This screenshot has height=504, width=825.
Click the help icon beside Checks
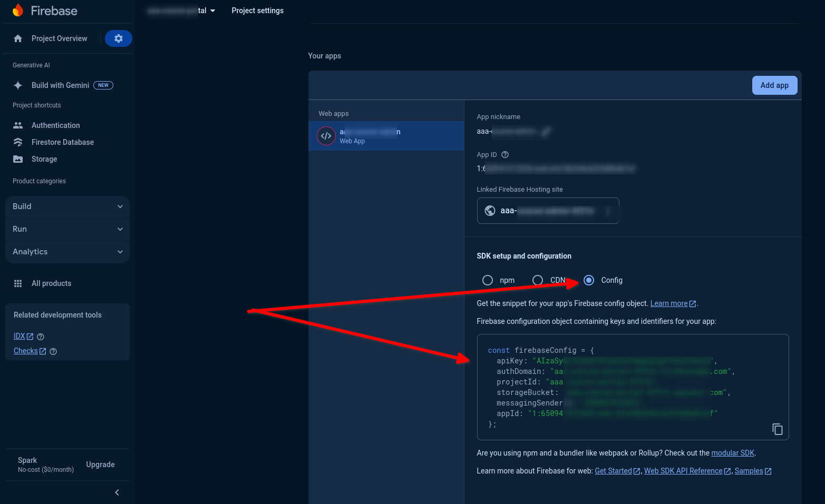click(53, 351)
